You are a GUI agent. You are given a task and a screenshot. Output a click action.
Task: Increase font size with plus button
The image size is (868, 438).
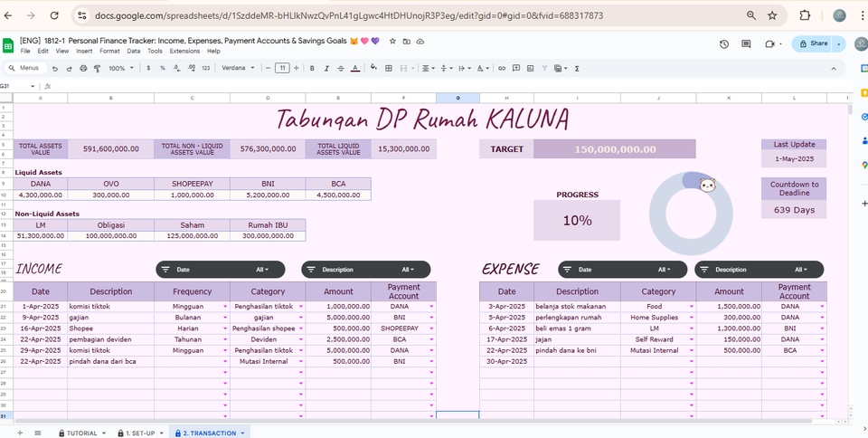[x=297, y=68]
